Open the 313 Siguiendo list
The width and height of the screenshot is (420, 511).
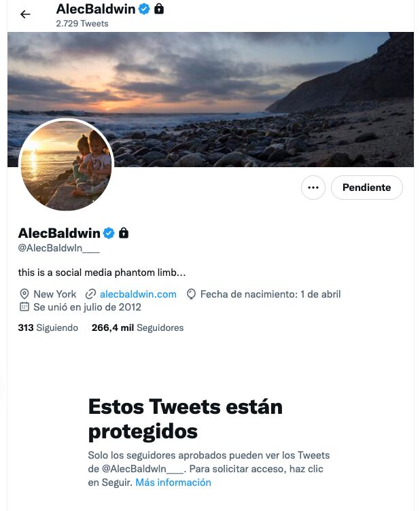(48, 328)
